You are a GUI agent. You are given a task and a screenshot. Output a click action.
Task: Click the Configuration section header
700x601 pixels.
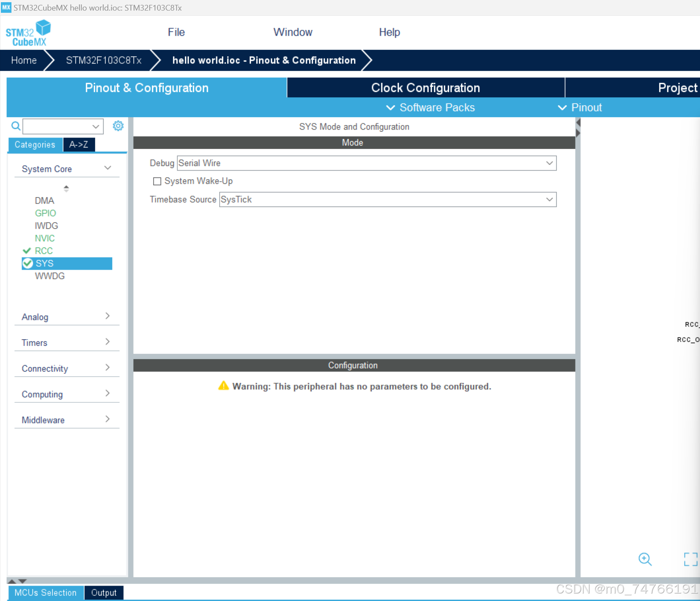click(x=354, y=365)
